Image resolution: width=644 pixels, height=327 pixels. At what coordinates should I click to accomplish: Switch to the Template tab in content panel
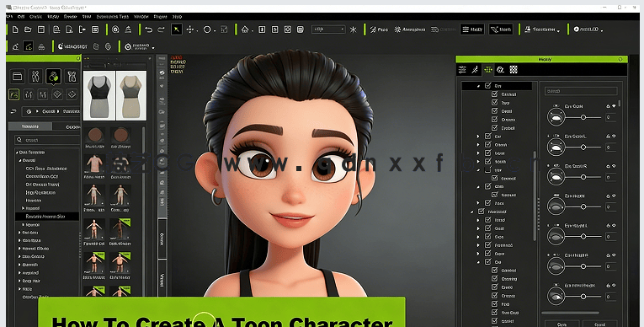30,126
